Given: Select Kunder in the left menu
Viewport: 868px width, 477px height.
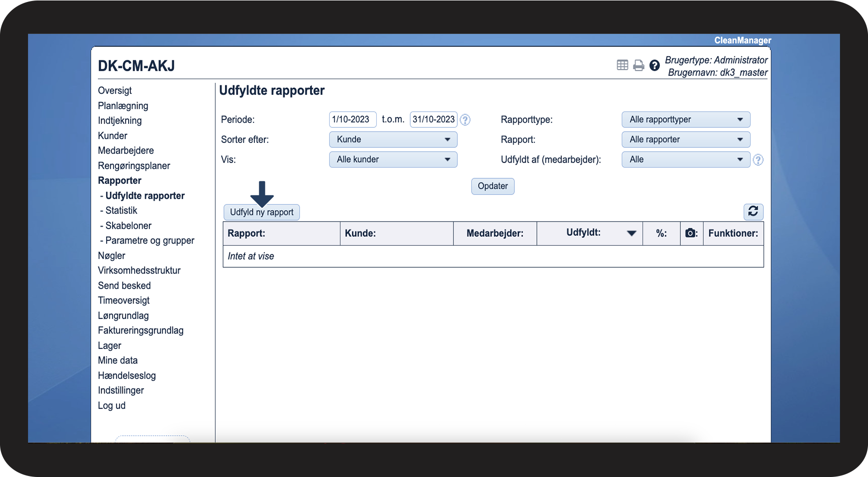Looking at the screenshot, I should point(112,136).
